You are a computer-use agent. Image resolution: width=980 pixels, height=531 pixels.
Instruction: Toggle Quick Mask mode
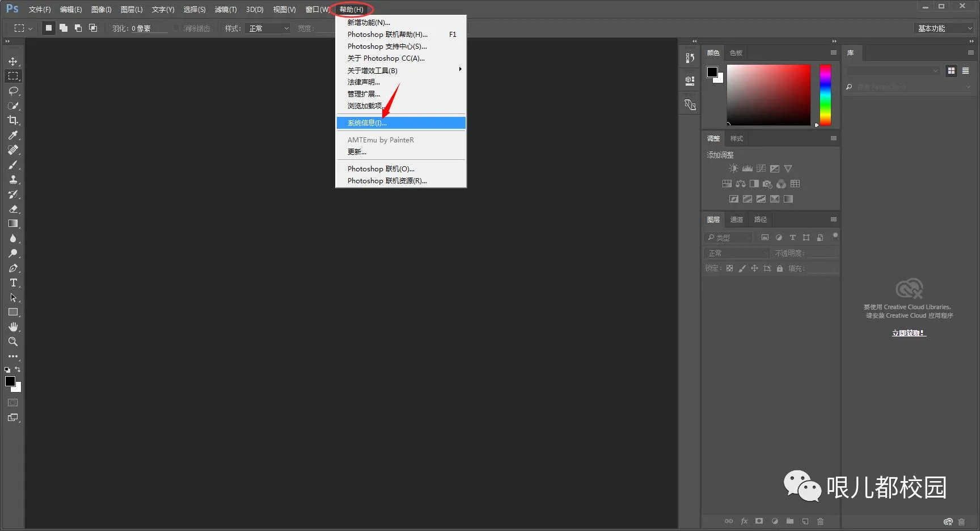pyautogui.click(x=13, y=403)
